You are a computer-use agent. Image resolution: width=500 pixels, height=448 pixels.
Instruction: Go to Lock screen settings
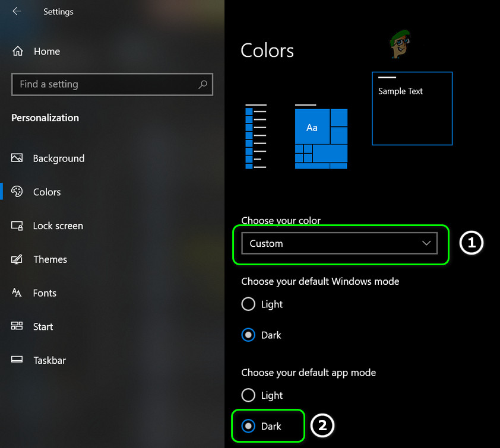pos(58,225)
